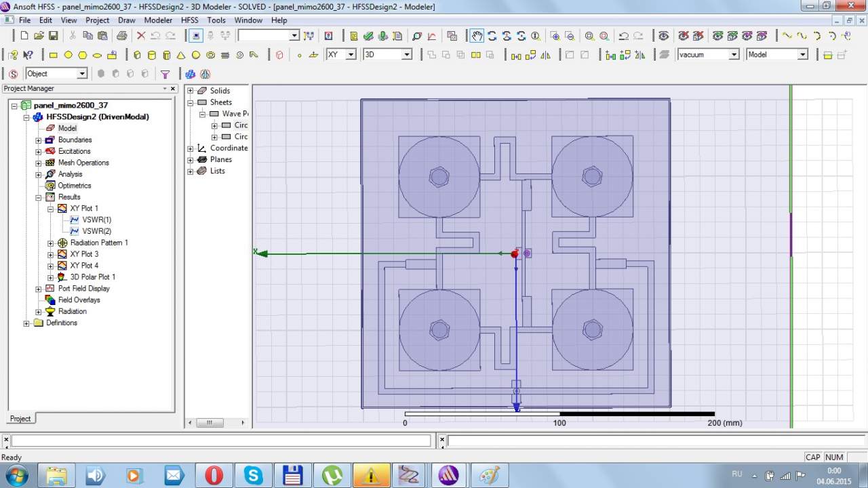Viewport: 868px width, 488px height.
Task: Click the model tree horizontal scrollbar
Action: 210,422
